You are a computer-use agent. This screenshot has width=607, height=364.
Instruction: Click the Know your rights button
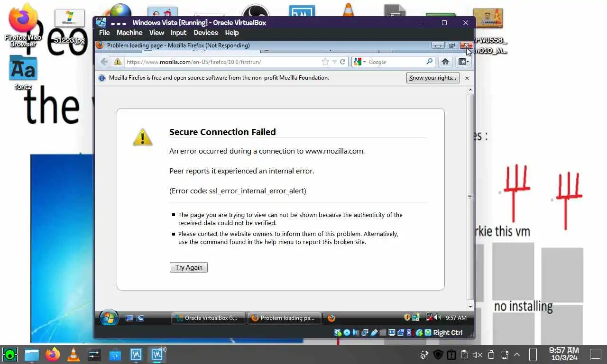[x=432, y=78]
